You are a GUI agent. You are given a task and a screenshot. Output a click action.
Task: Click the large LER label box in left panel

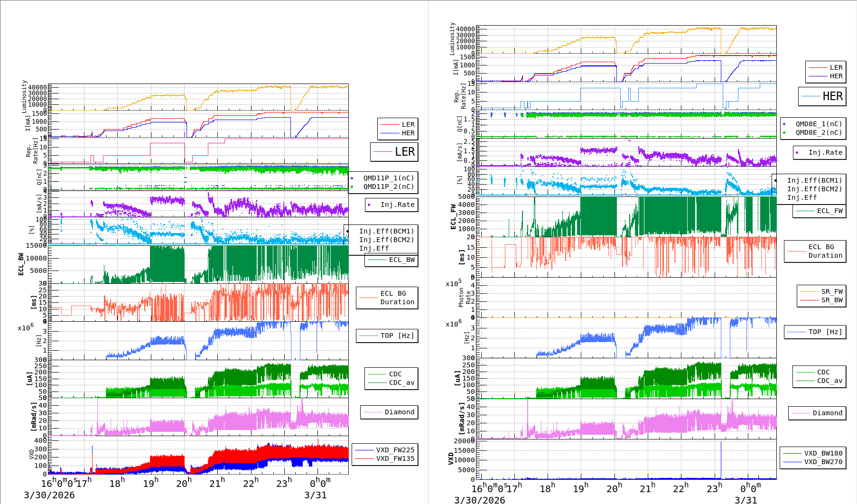(394, 152)
